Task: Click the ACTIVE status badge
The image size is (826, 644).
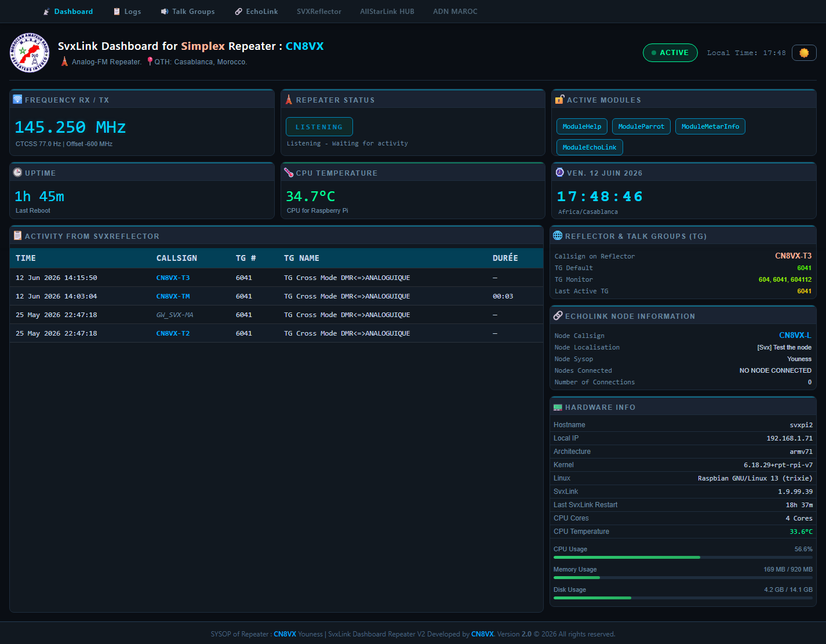Action: (670, 53)
